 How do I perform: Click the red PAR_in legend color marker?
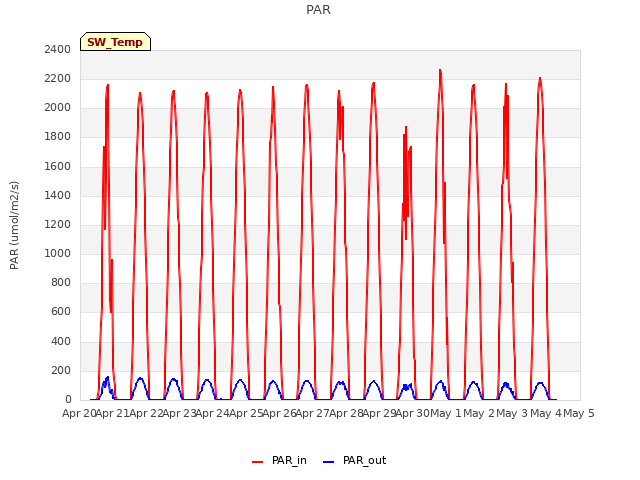click(258, 462)
